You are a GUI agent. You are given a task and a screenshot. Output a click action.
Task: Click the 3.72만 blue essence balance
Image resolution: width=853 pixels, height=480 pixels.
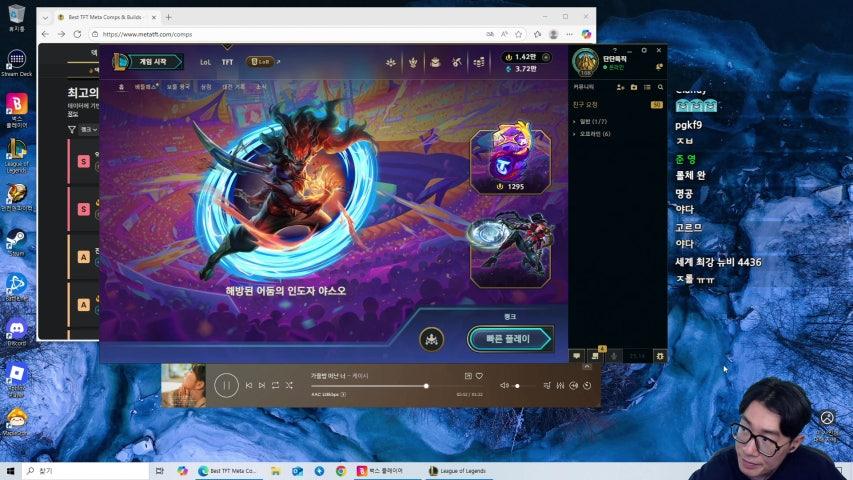tap(521, 69)
